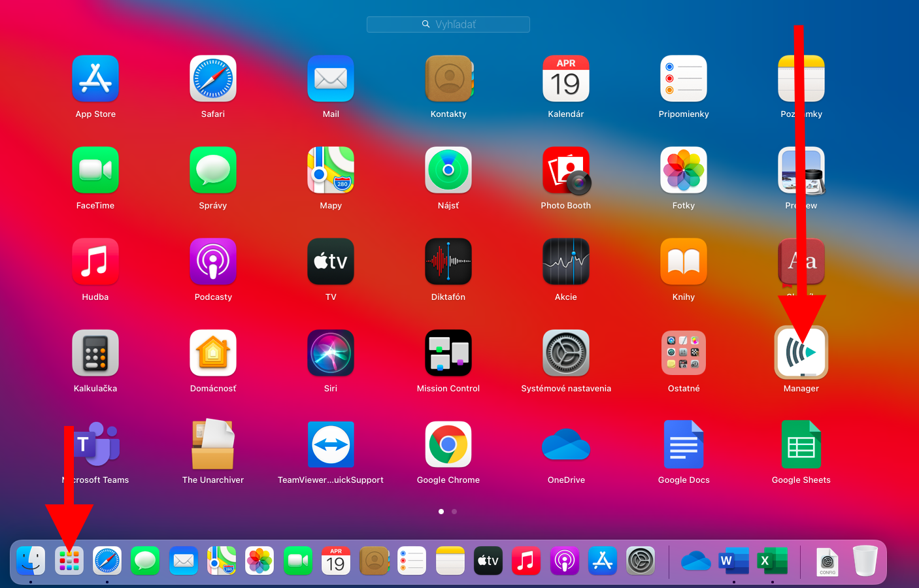Viewport: 919px width, 588px height.
Task: Open the Trash in the Dock
Action: click(x=865, y=561)
